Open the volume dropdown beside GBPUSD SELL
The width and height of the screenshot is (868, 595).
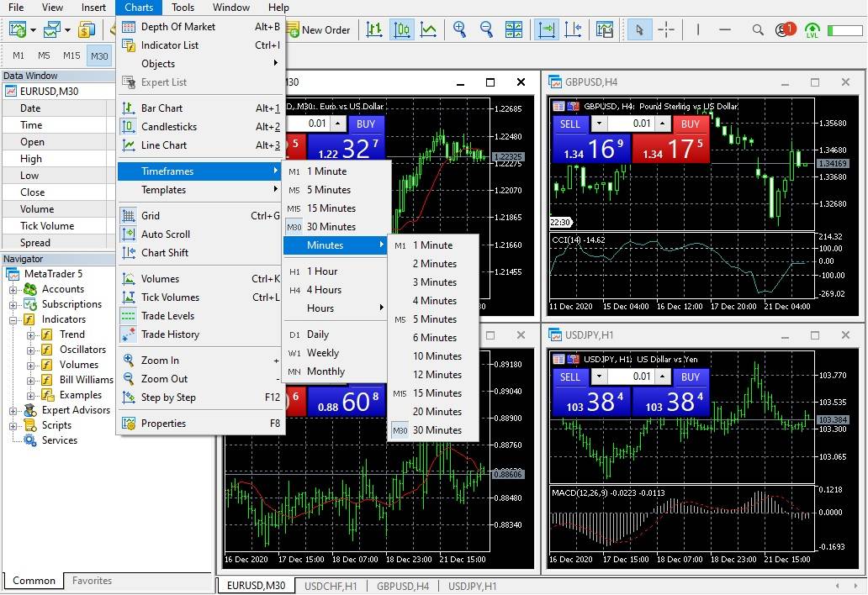[x=597, y=124]
